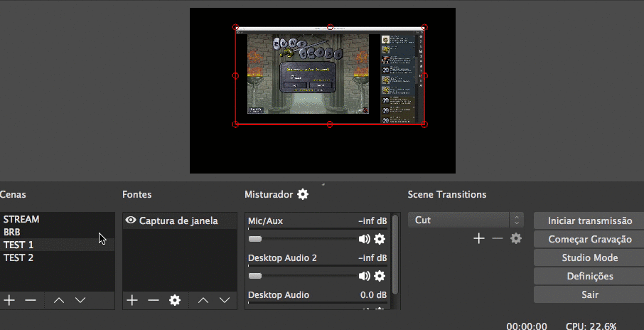The height and width of the screenshot is (330, 644).
Task: Open the Cut transition dropdown
Action: coord(466,220)
